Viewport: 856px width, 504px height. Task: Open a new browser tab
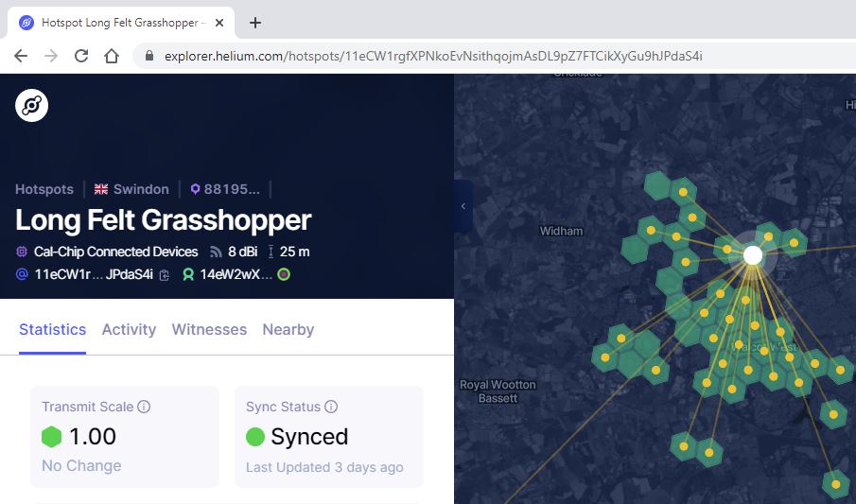tap(255, 23)
